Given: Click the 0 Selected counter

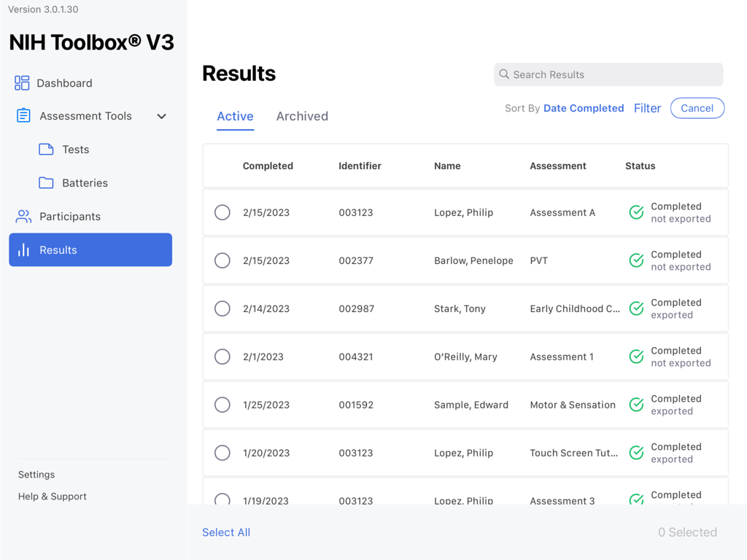Looking at the screenshot, I should click(x=687, y=532).
